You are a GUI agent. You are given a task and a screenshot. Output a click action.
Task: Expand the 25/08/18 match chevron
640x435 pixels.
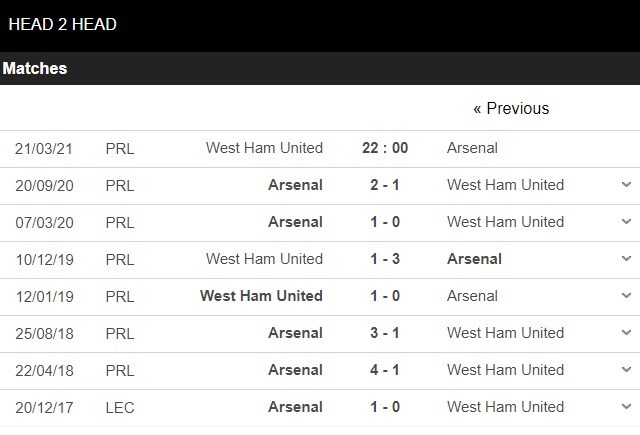coord(626,333)
